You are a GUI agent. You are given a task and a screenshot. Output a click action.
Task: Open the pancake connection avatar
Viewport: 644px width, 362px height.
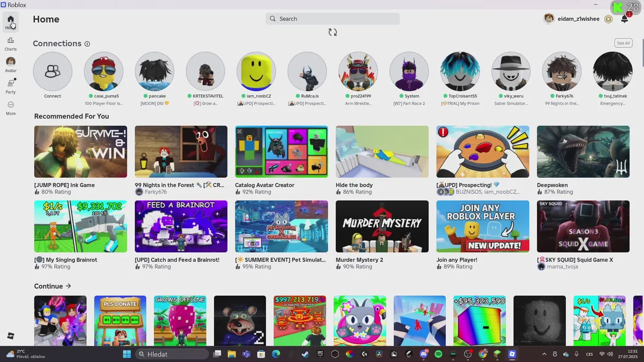point(154,71)
